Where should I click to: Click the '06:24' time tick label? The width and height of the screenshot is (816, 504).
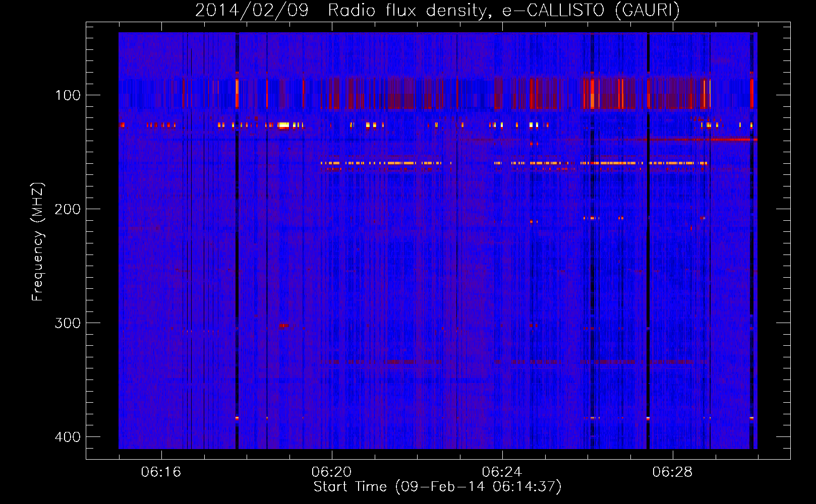click(502, 472)
